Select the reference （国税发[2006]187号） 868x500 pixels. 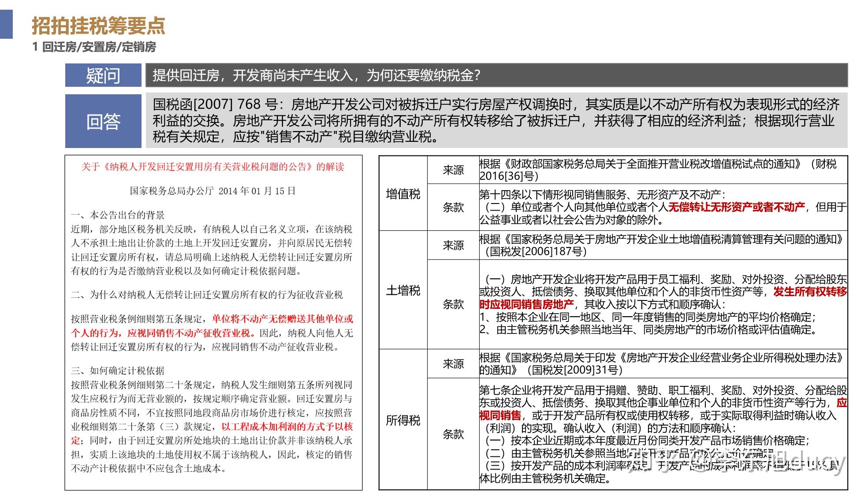pyautogui.click(x=536, y=252)
